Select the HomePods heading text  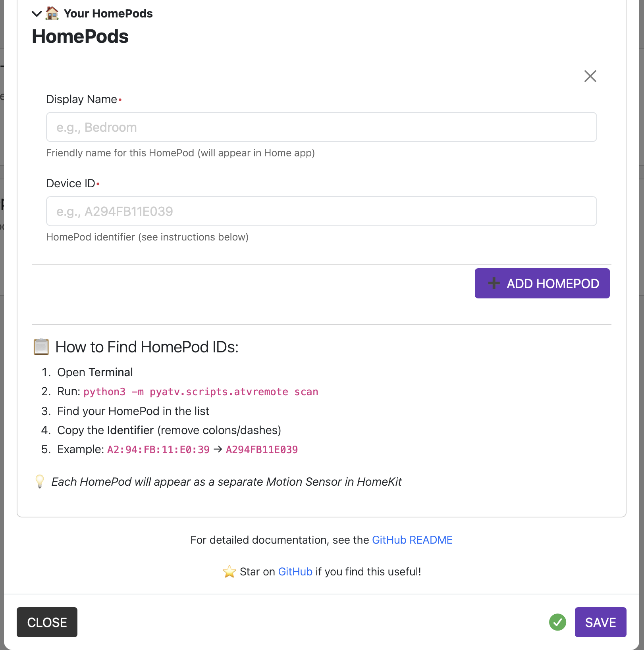pos(80,37)
